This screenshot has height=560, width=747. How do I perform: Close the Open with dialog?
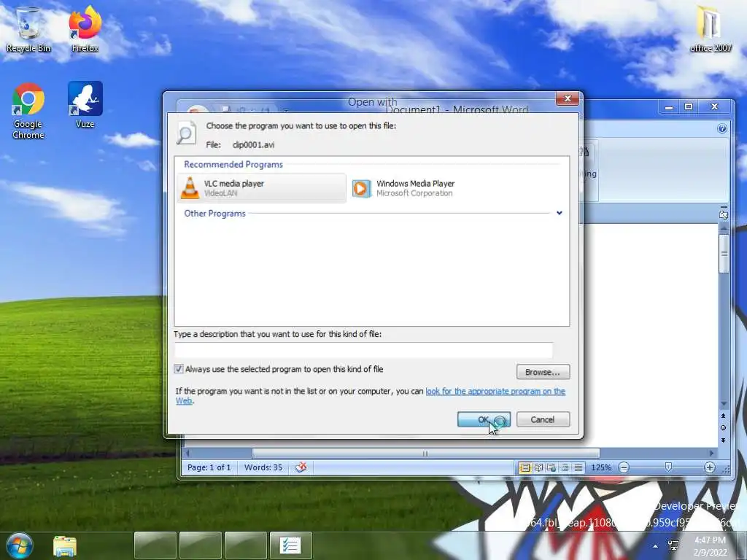click(x=568, y=98)
